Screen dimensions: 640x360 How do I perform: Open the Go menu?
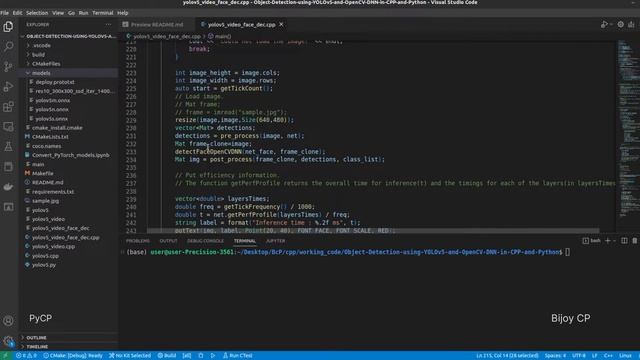[x=71, y=13]
